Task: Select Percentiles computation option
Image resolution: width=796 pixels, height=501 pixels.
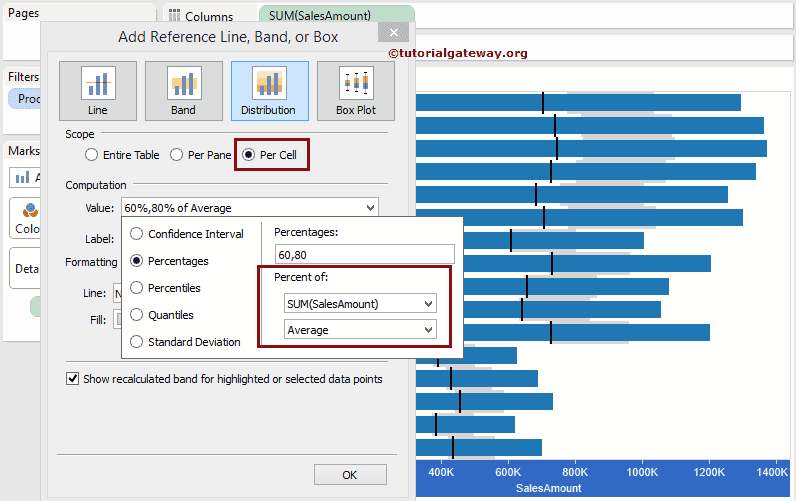Action: 137,288
